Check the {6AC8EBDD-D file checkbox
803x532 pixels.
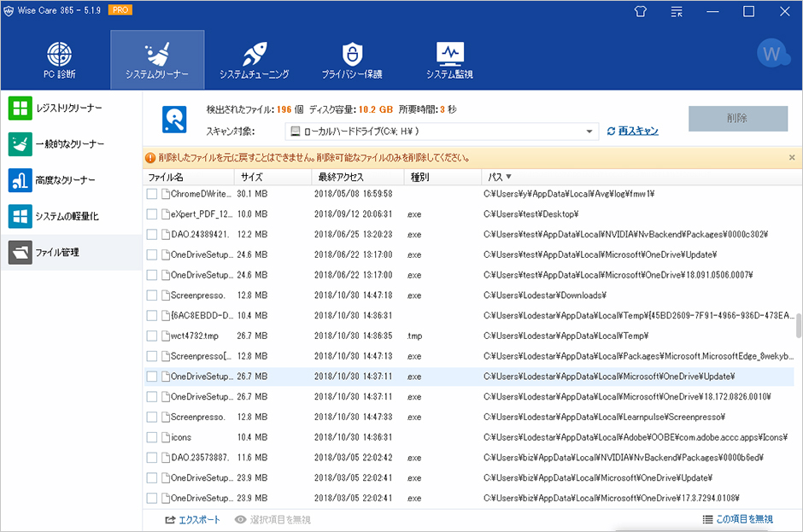point(151,315)
